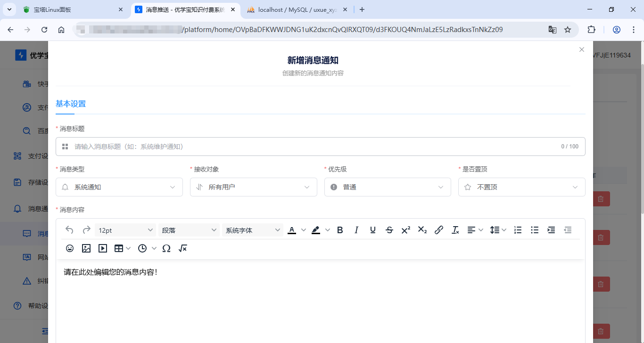Click the insert image icon
The image size is (644, 343).
tap(86, 248)
